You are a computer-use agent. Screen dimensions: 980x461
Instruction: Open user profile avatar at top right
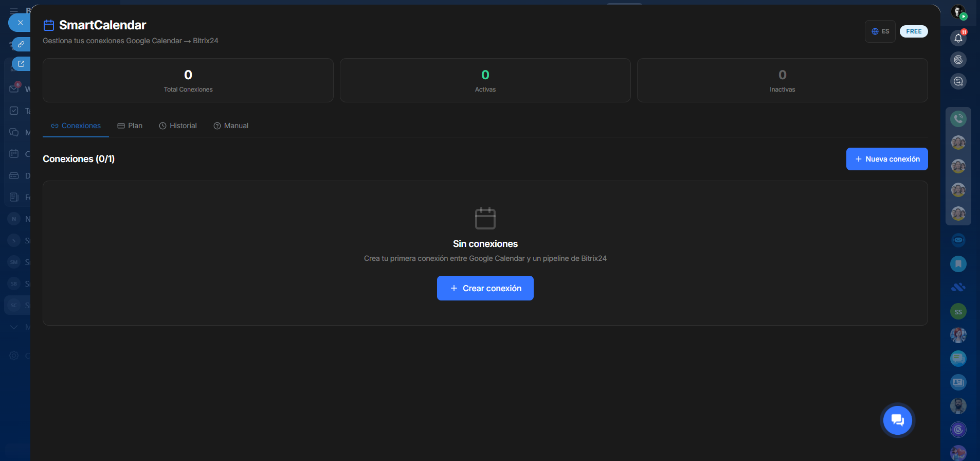(958, 12)
